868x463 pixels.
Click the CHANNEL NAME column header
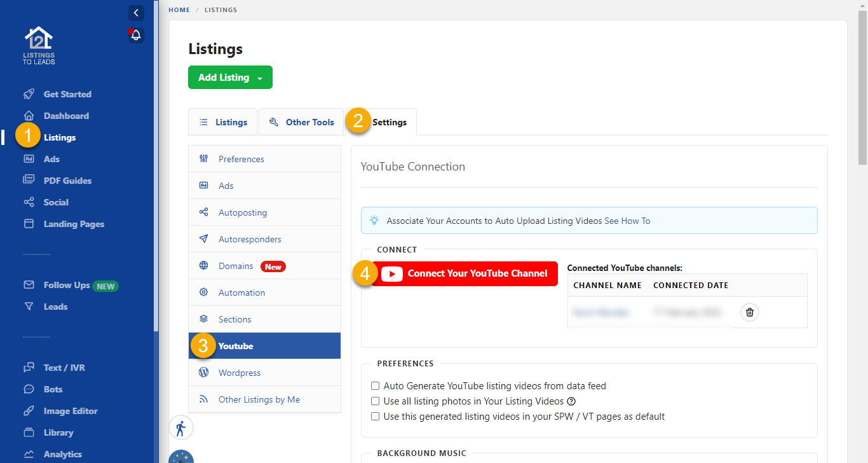click(x=607, y=286)
